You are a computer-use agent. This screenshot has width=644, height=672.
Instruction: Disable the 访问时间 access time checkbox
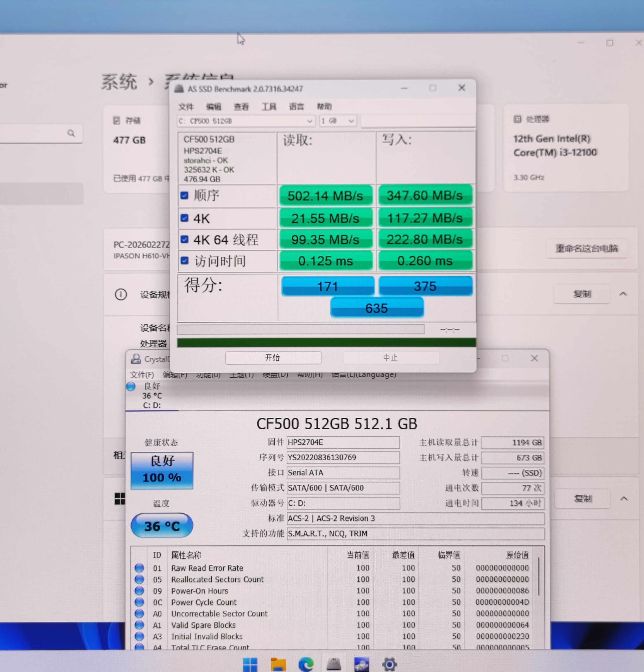pyautogui.click(x=184, y=261)
